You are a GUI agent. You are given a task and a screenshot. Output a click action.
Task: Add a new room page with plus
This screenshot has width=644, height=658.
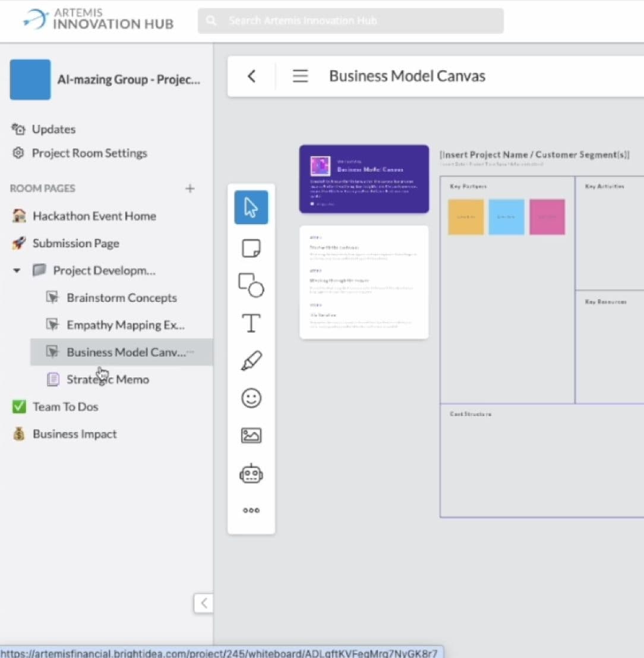click(x=190, y=188)
